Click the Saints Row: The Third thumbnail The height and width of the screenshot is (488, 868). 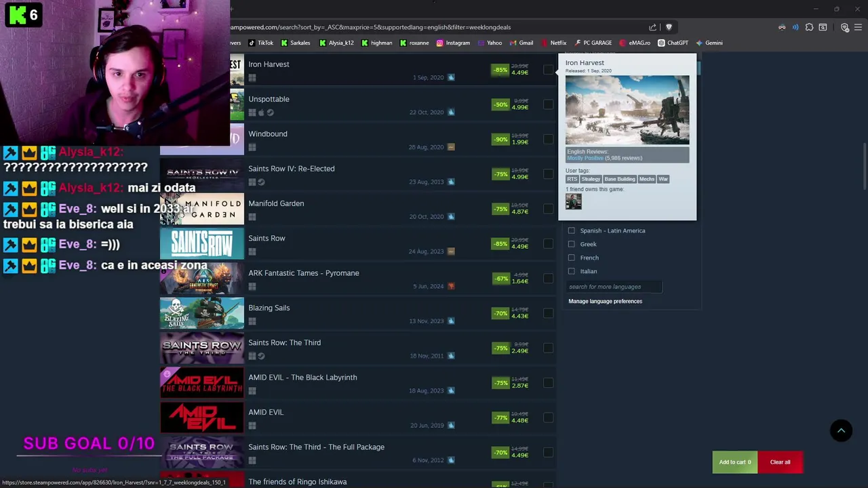click(x=202, y=348)
